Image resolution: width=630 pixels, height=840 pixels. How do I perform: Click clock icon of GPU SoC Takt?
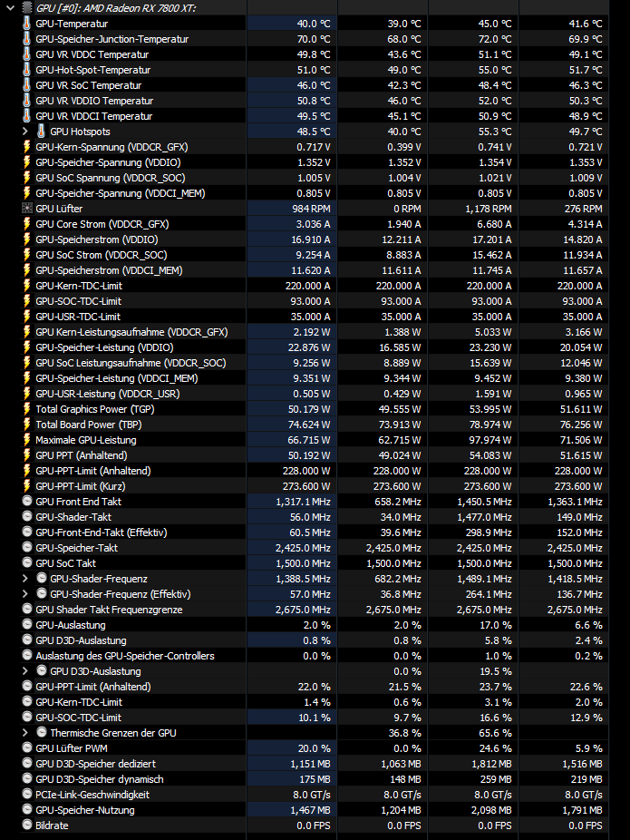27,563
